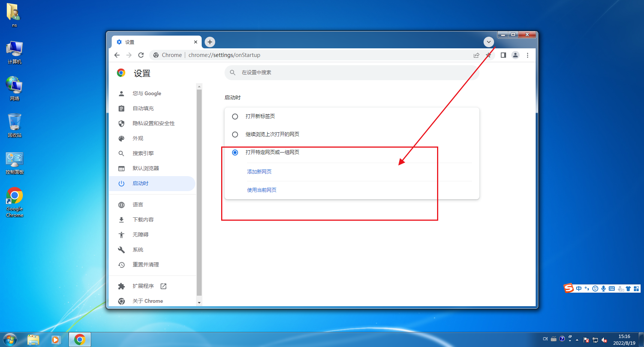Select the ns folder on the desktop

click(x=14, y=15)
